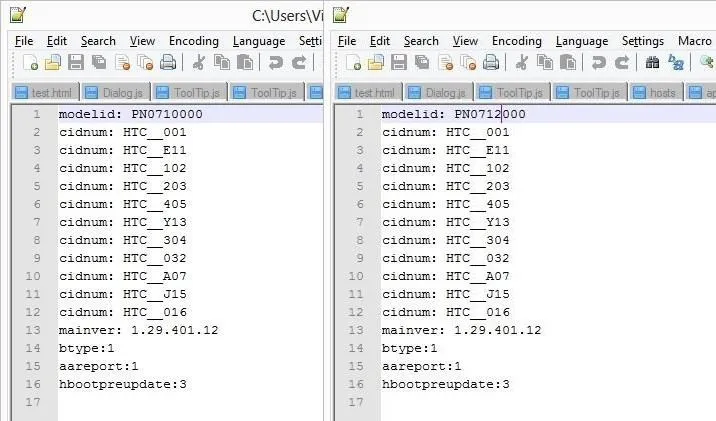Viewport: 716px width, 421px height.
Task: Switch to Dialog.js tab in right window
Action: point(439,93)
